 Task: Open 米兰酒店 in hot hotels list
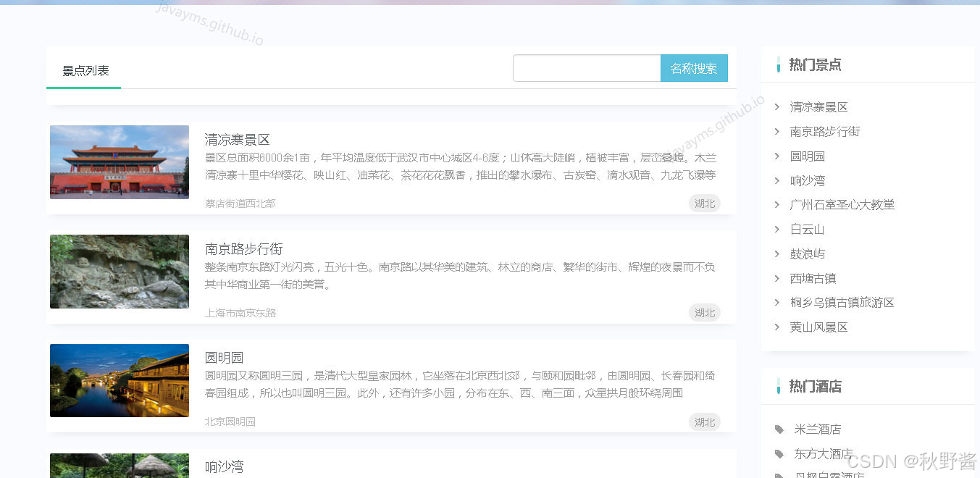pos(818,429)
